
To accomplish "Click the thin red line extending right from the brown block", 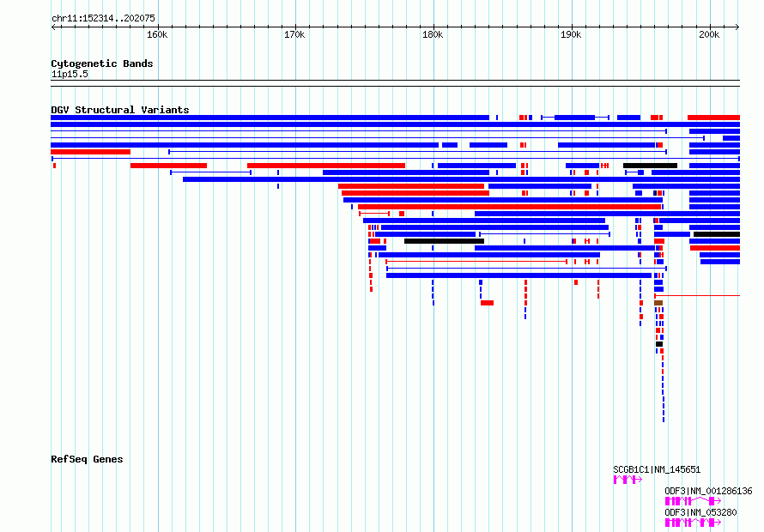I will (697, 296).
